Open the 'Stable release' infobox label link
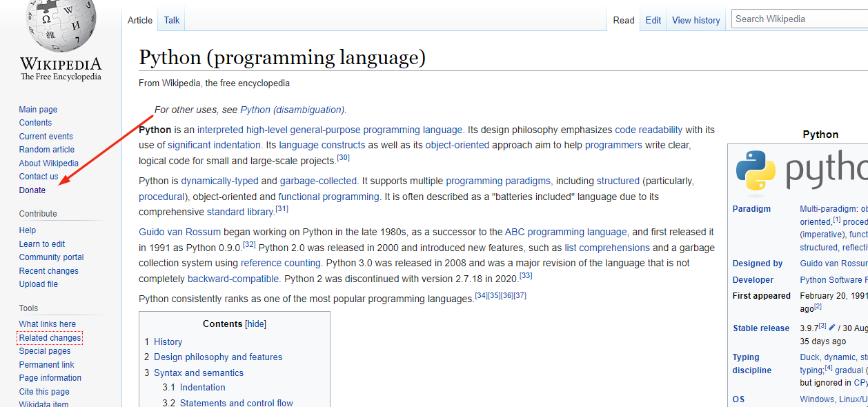 tap(761, 328)
